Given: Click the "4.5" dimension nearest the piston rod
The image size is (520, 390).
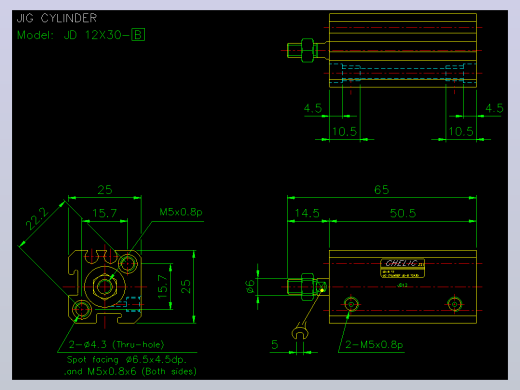Looking at the screenshot, I should coord(313,108).
